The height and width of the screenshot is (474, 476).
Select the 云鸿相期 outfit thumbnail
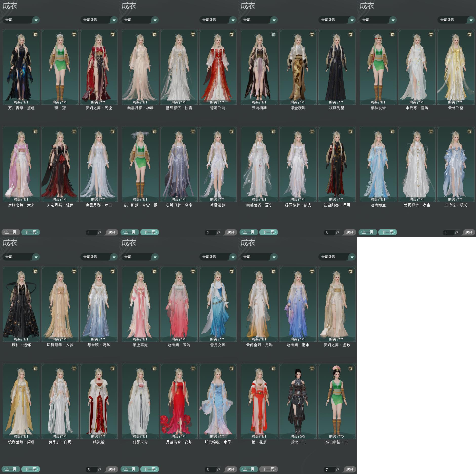pos(259,67)
